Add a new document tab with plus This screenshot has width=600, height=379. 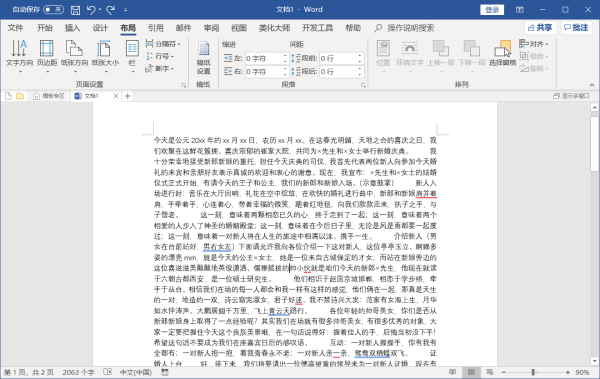pyautogui.click(x=128, y=96)
